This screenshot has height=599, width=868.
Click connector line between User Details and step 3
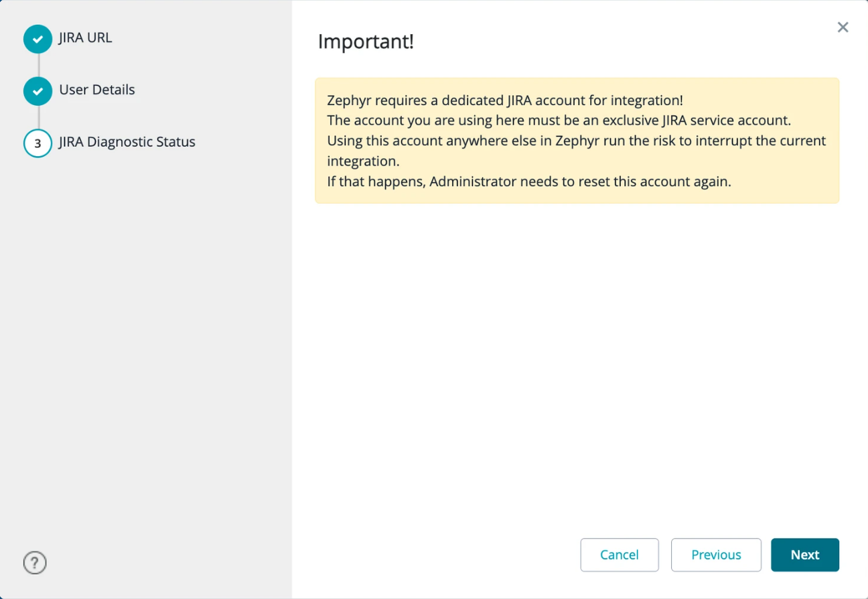coord(38,117)
